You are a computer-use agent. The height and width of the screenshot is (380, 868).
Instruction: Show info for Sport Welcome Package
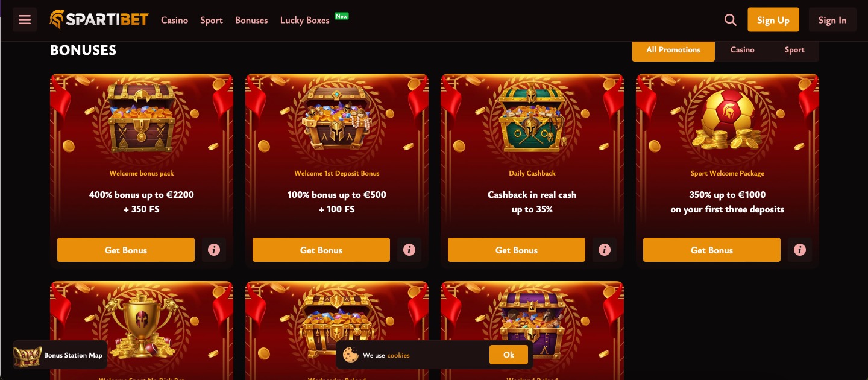click(800, 250)
